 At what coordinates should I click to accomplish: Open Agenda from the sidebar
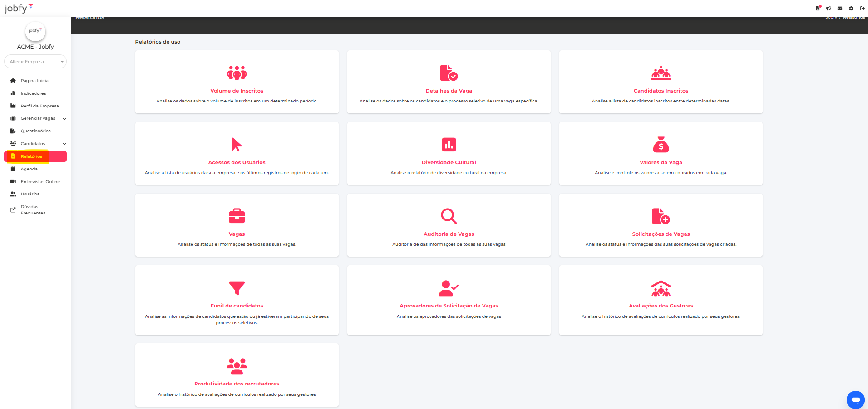point(29,169)
